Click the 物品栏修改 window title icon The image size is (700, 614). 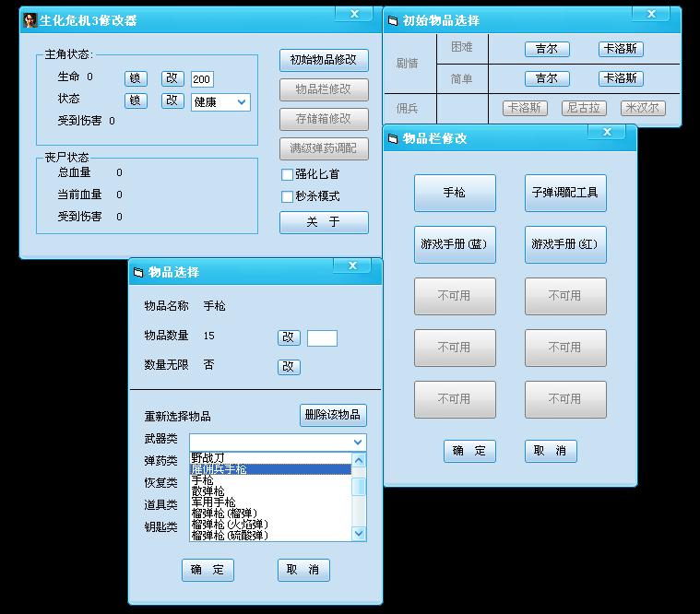pos(394,138)
